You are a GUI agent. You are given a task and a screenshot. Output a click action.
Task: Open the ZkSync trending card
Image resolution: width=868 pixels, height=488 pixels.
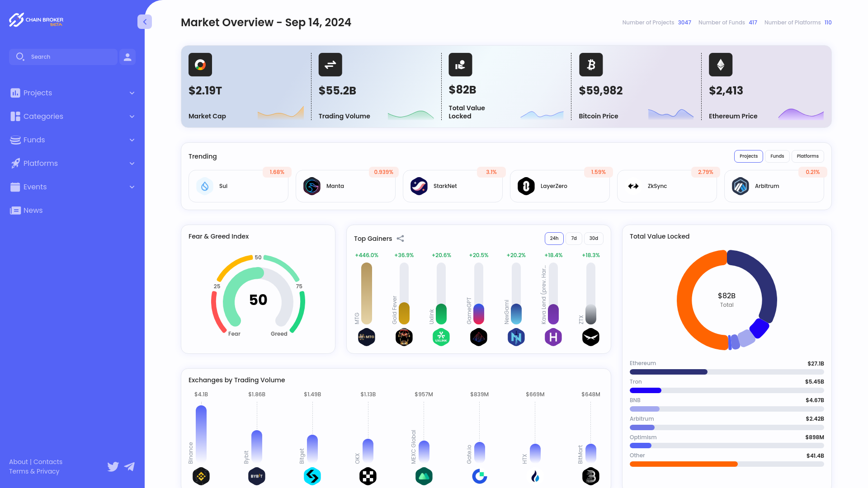tap(667, 186)
